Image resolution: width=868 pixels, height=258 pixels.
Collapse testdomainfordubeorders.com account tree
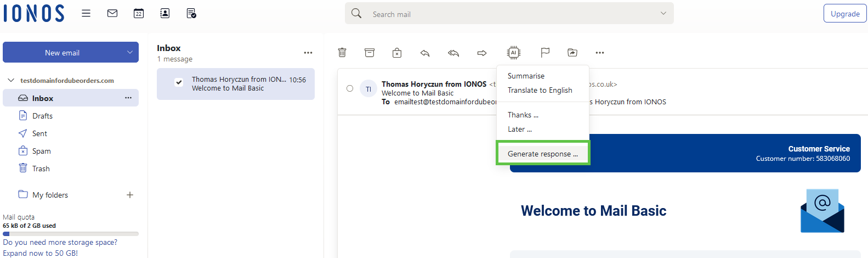pos(10,80)
